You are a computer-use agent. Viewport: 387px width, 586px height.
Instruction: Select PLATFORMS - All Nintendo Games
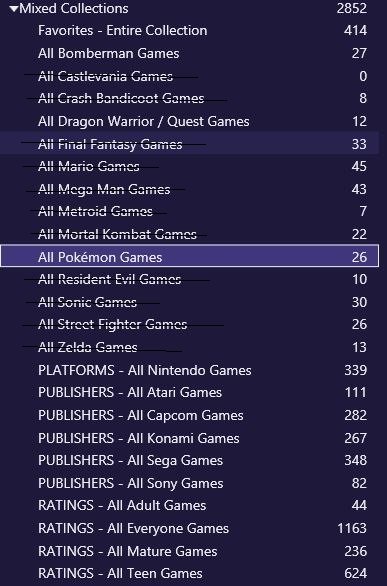(x=189, y=370)
